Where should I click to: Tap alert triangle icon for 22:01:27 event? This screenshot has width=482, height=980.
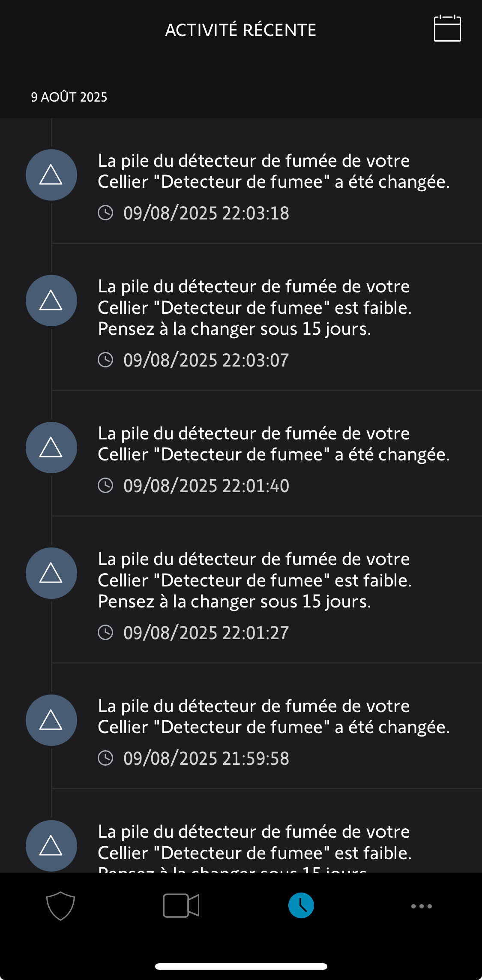(x=51, y=573)
